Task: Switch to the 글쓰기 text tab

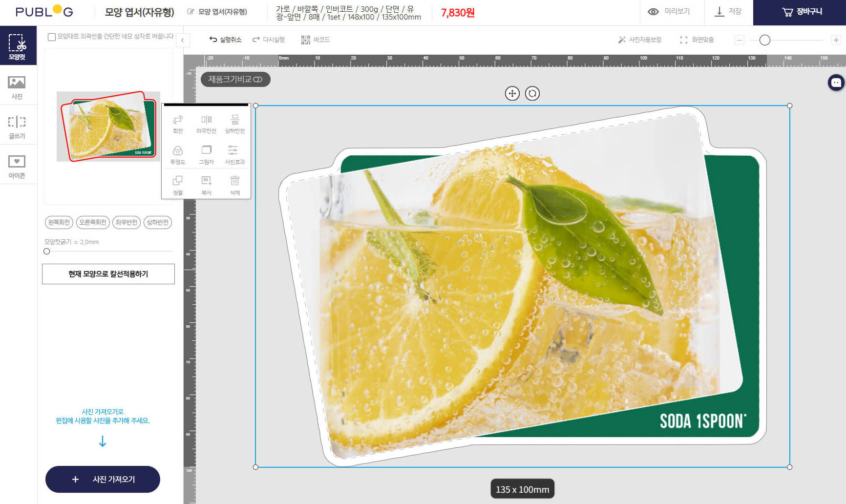Action: 17,126
